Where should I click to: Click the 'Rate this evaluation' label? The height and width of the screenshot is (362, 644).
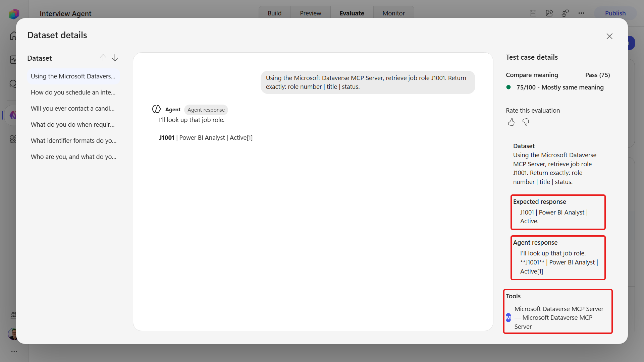pos(533,110)
